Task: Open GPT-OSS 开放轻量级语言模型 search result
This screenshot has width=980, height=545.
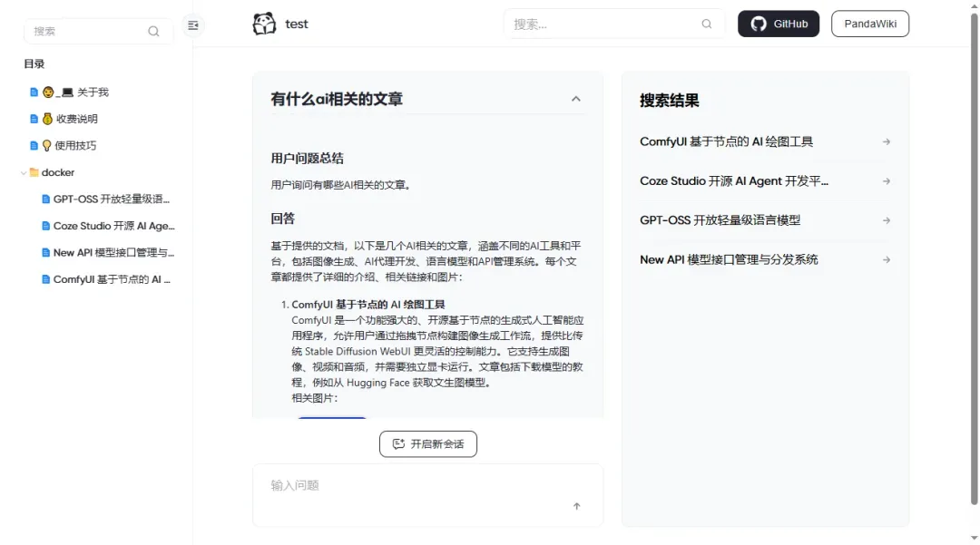Action: (x=720, y=220)
